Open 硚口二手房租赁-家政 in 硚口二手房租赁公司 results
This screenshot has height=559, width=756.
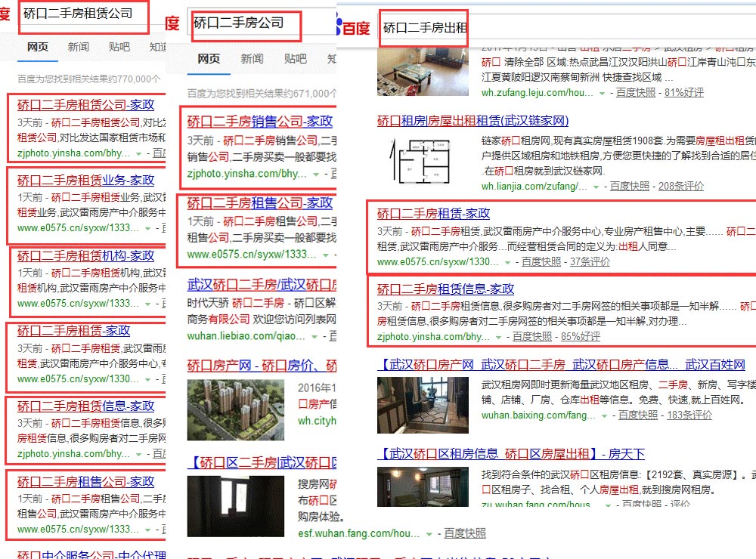(74, 331)
